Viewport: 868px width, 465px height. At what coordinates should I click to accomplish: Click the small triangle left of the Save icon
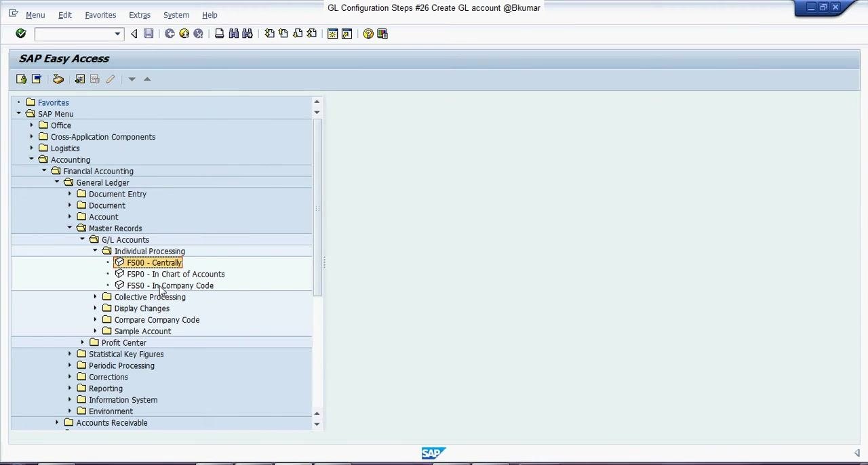[x=134, y=34]
